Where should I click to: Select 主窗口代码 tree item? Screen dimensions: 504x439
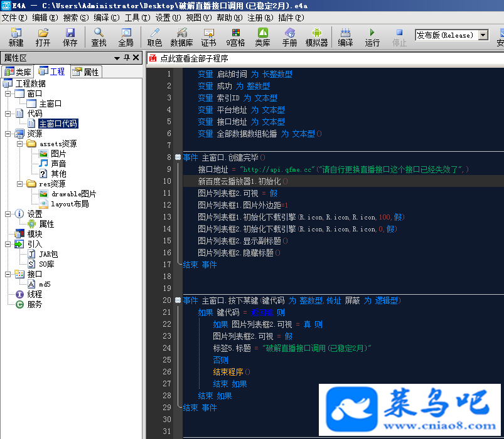point(58,124)
